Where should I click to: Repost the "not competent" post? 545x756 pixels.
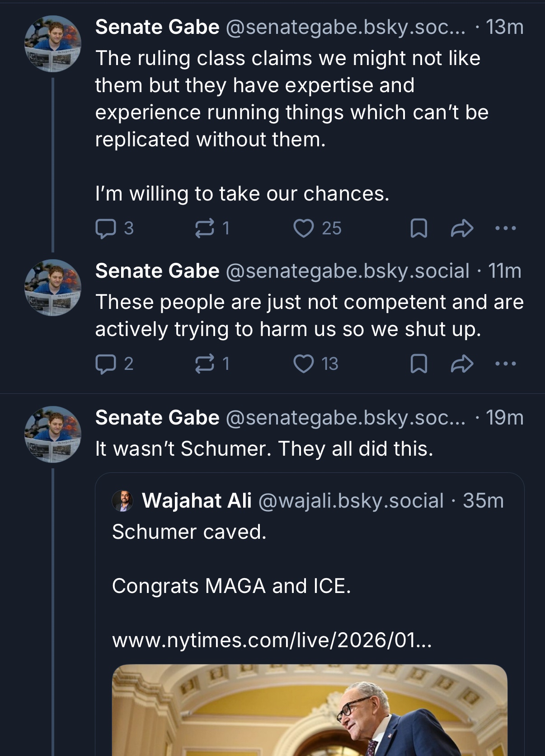pyautogui.click(x=204, y=364)
